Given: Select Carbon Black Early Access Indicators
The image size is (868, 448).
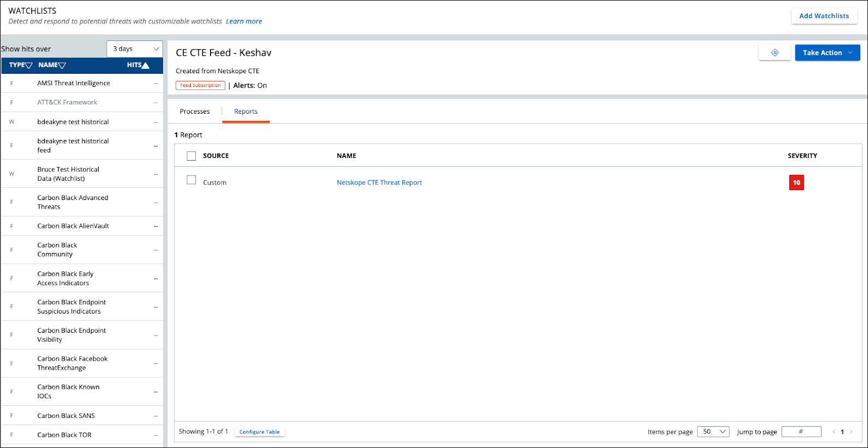Looking at the screenshot, I should coord(82,278).
